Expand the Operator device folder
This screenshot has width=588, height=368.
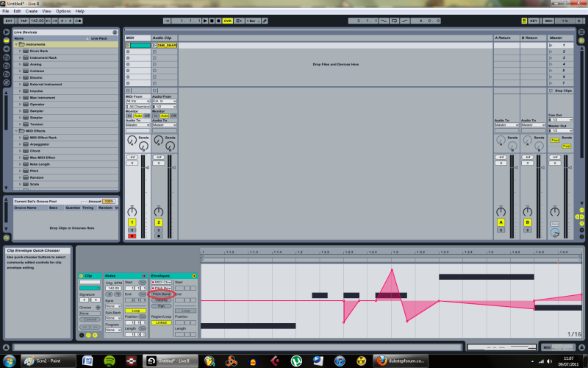click(21, 105)
